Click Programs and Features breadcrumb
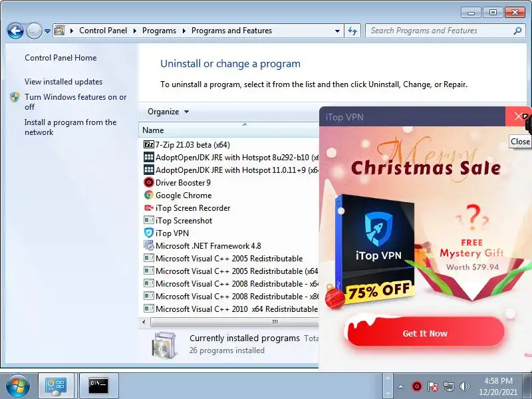532x399 pixels. [x=231, y=31]
